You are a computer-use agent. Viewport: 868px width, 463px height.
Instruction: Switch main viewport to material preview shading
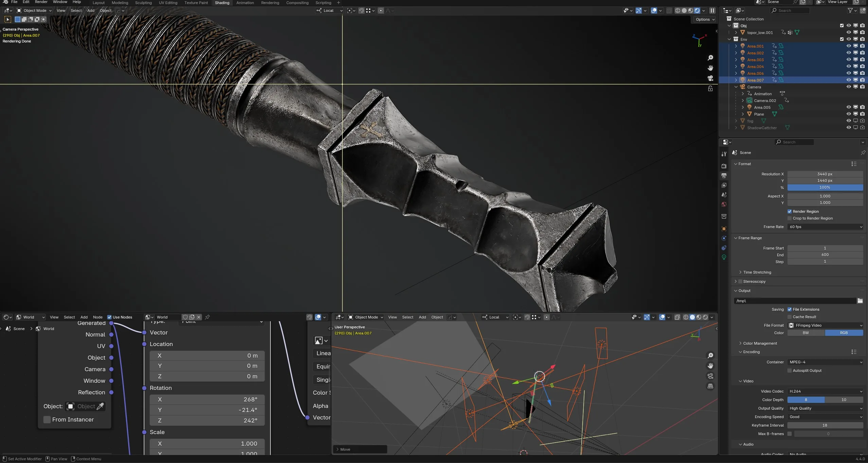[x=690, y=11]
